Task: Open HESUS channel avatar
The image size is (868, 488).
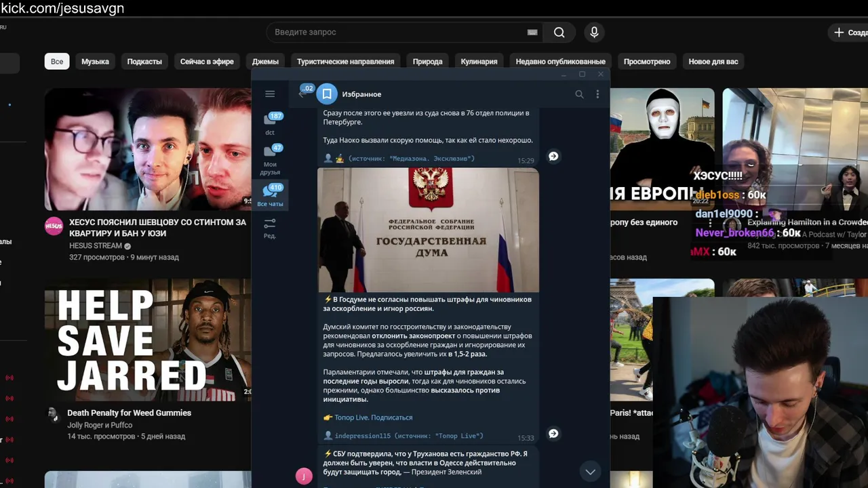Action: [54, 226]
